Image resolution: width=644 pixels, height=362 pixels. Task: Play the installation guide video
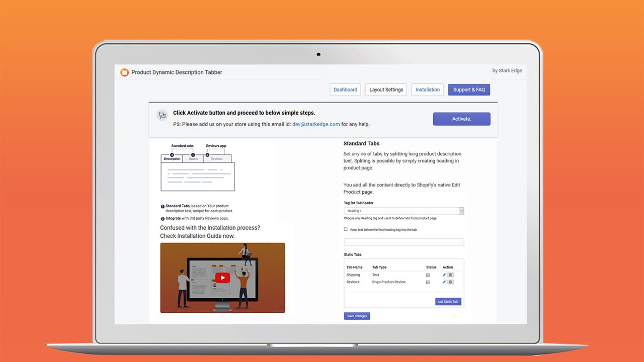coord(222,278)
